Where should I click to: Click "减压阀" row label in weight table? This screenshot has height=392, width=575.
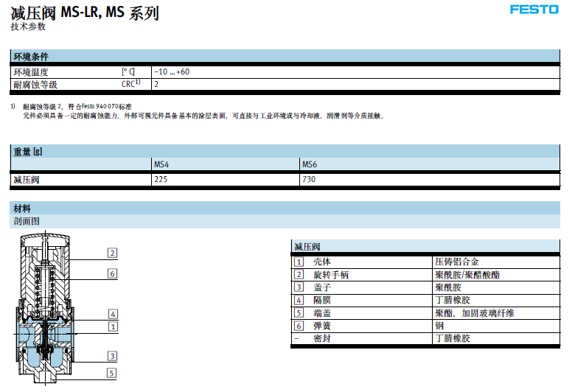click(x=27, y=180)
